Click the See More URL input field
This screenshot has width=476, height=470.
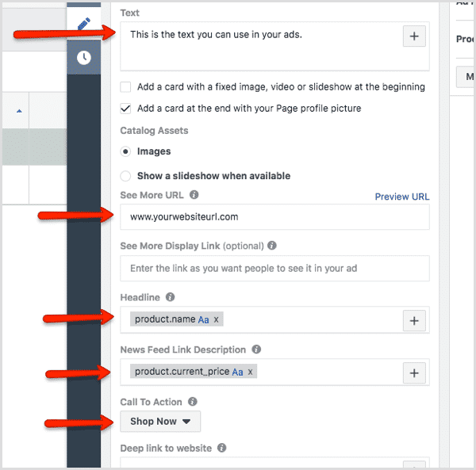point(274,216)
